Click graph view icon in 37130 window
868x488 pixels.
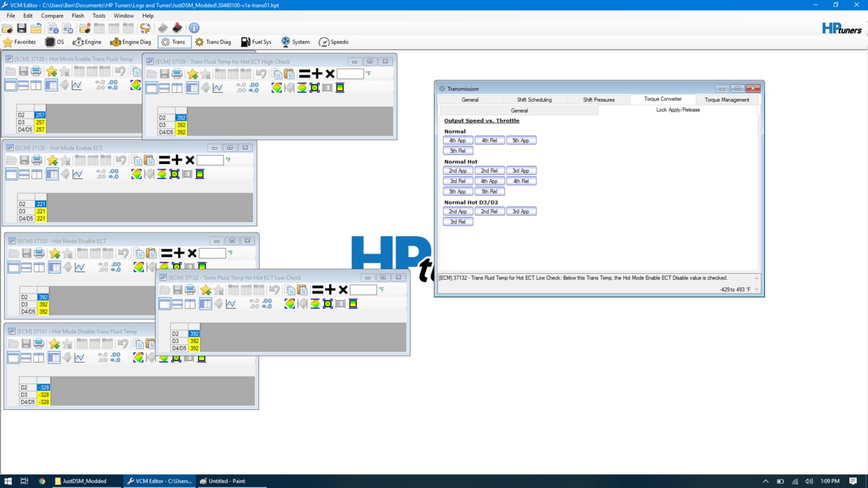pos(77,174)
